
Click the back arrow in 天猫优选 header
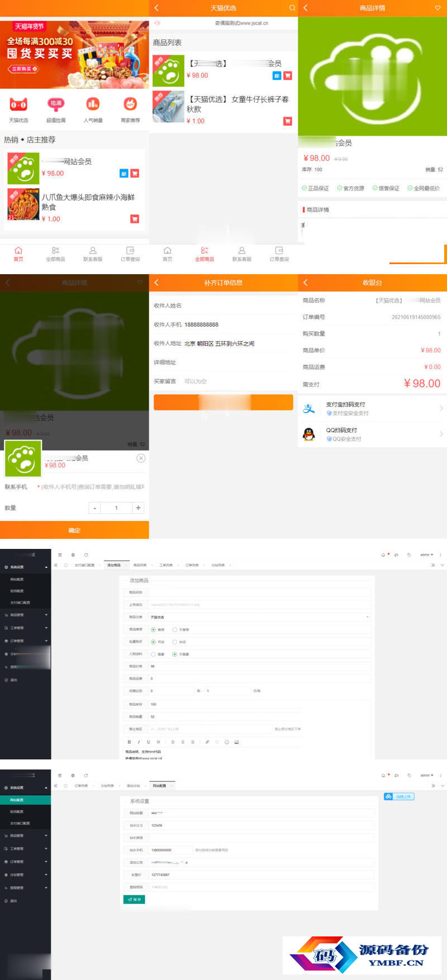(x=156, y=8)
